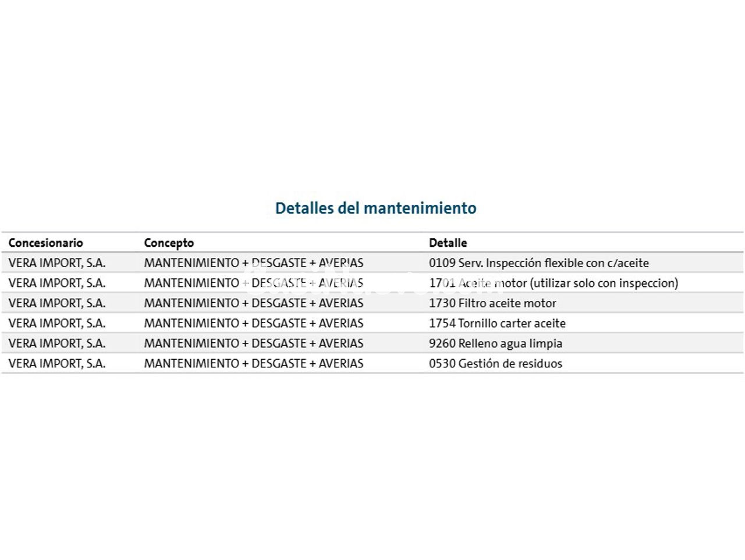Click the Concepto column header

pos(169,243)
